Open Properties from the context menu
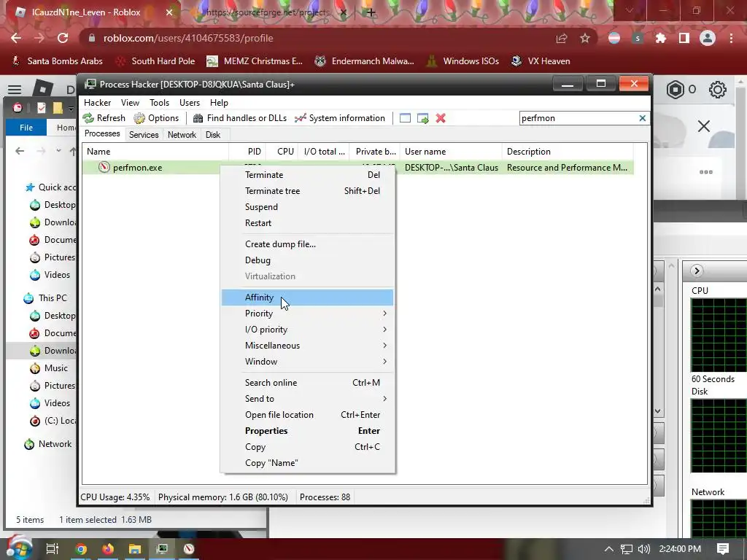Viewport: 747px width, 560px height. pos(307,431)
